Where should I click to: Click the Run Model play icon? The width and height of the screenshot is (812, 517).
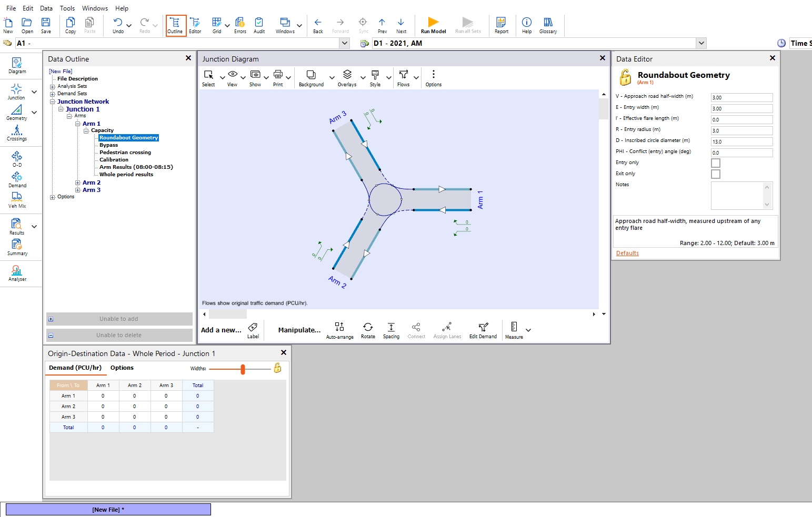click(x=433, y=22)
